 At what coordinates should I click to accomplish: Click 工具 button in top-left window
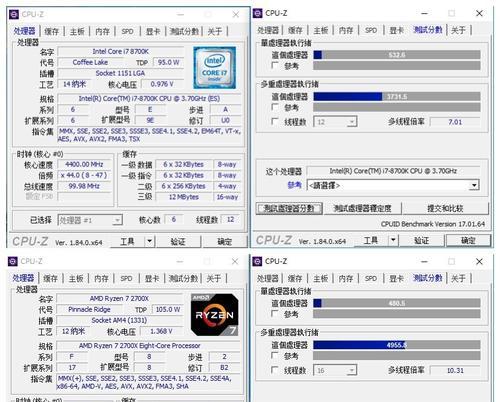pyautogui.click(x=127, y=241)
